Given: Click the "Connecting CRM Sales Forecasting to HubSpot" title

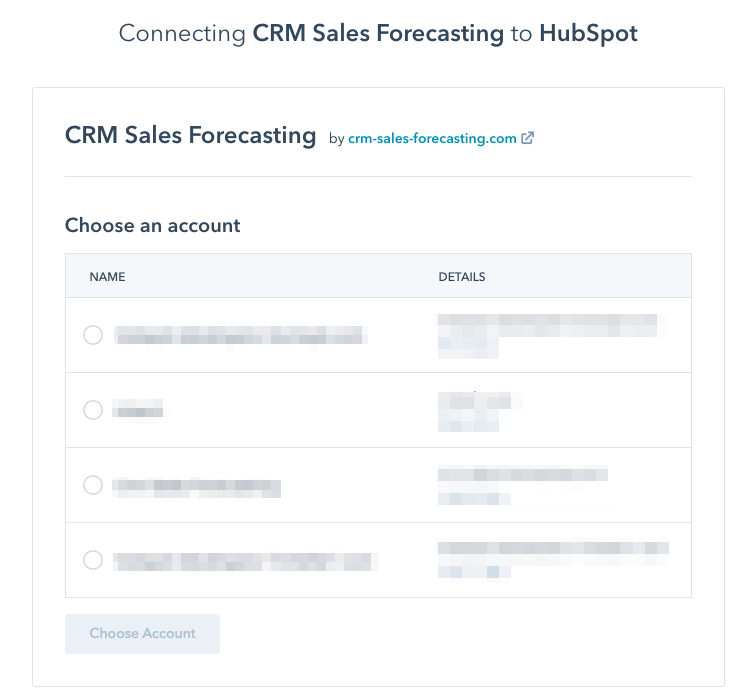Looking at the screenshot, I should 378,33.
